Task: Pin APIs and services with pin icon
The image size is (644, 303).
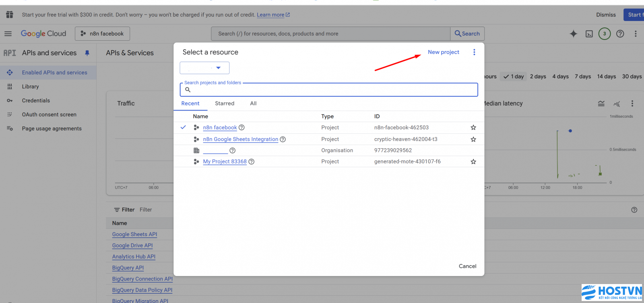Action: 87,53
